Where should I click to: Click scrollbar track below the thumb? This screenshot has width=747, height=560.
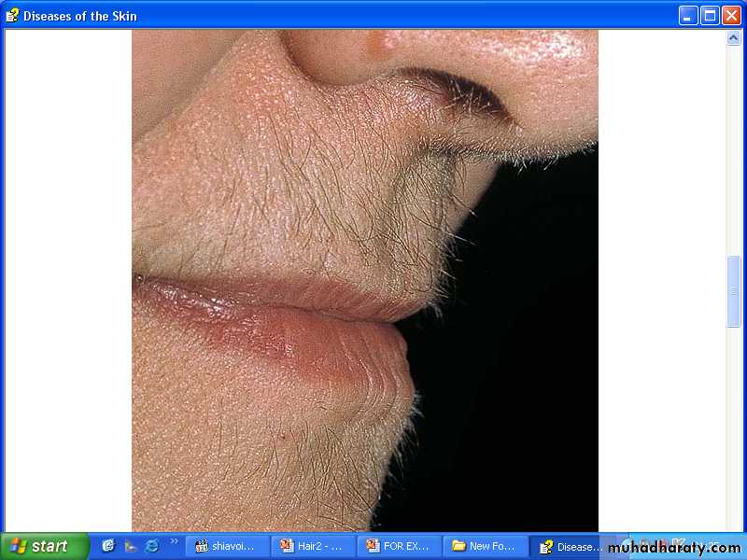click(734, 420)
